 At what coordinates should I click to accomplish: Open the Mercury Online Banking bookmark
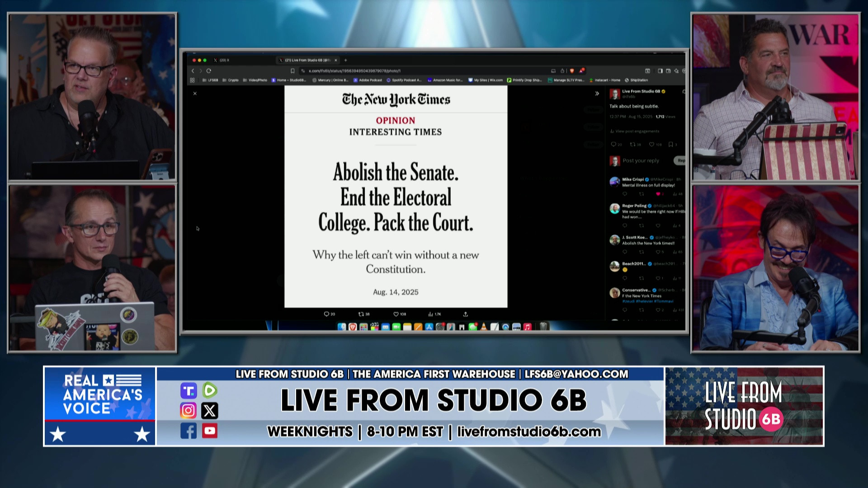(x=330, y=80)
